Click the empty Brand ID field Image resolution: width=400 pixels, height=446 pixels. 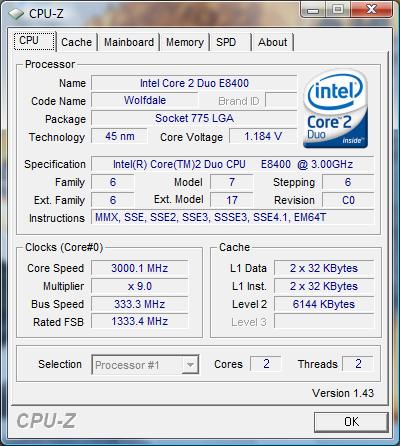tap(281, 100)
